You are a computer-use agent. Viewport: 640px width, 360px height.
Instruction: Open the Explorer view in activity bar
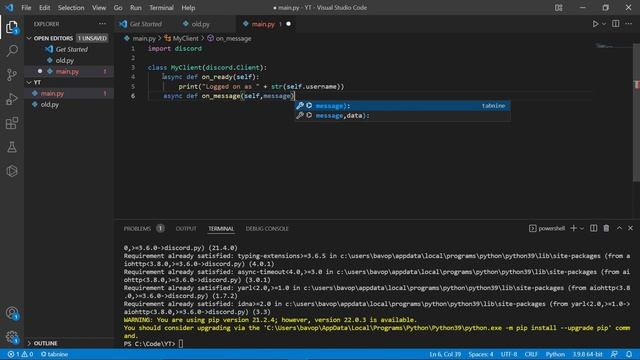[x=12, y=27]
